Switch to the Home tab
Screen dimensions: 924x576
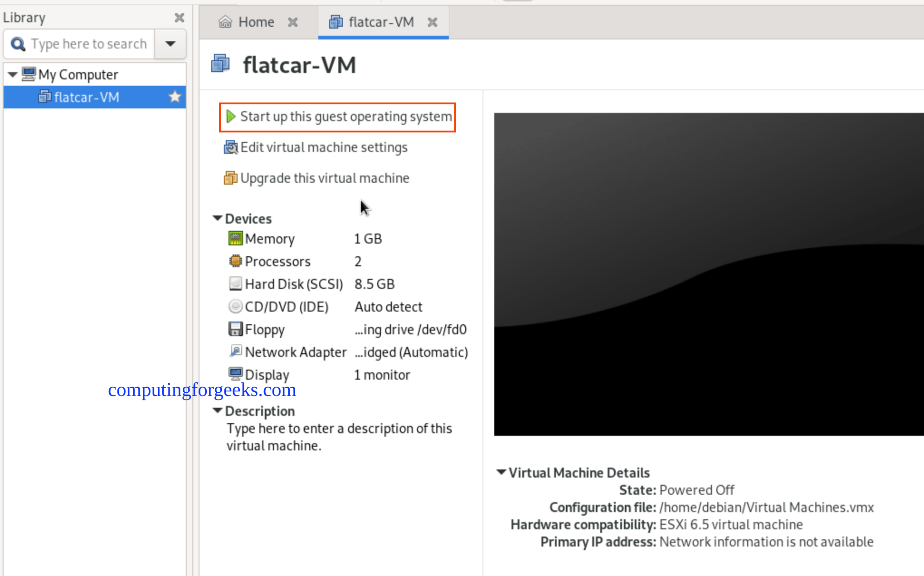[x=256, y=22]
